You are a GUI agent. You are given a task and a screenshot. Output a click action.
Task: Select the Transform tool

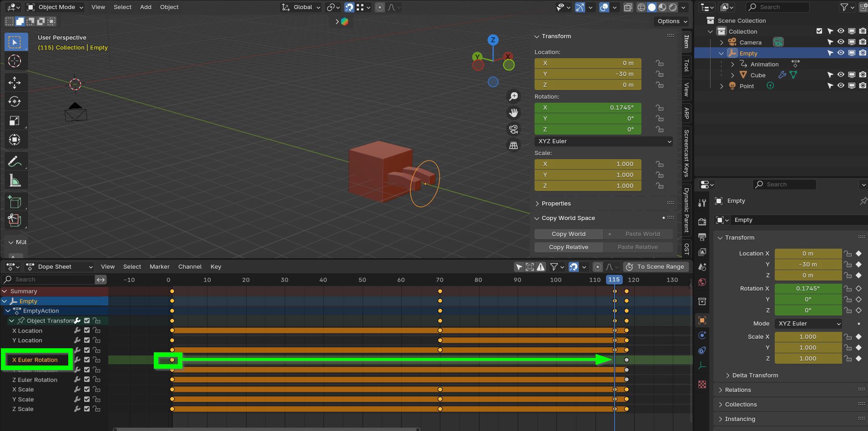[x=15, y=140]
